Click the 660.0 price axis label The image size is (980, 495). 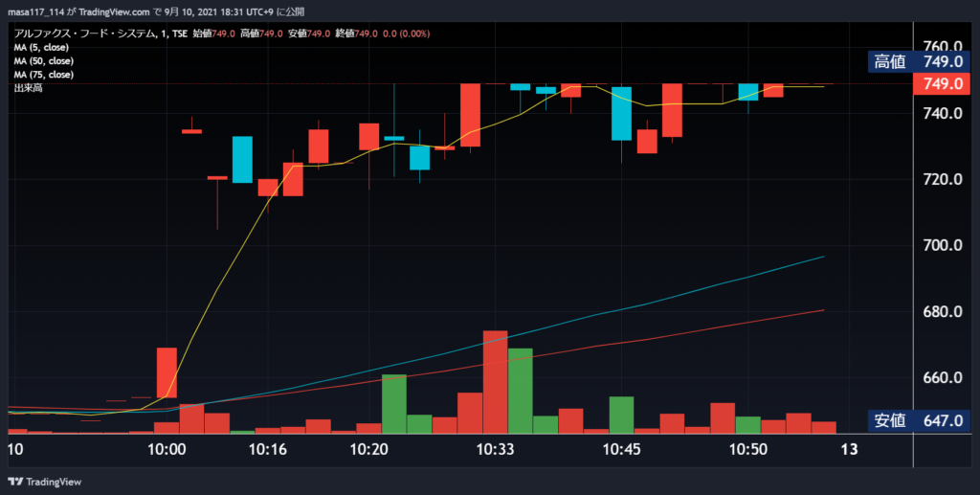(943, 378)
